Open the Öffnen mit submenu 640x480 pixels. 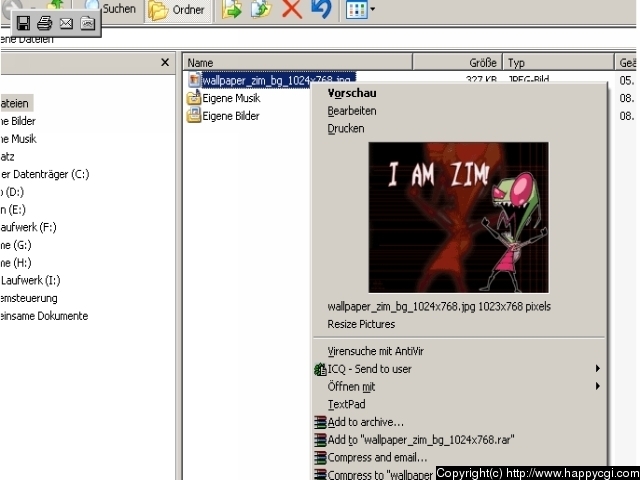pos(460,387)
